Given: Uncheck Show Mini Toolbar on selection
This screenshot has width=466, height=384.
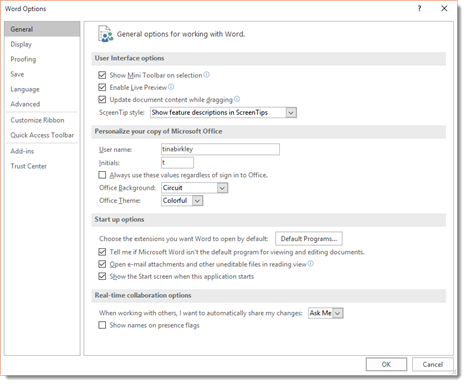Looking at the screenshot, I should pos(102,75).
